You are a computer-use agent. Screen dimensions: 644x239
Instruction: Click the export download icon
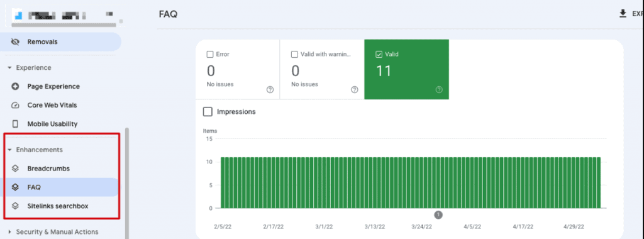coord(623,14)
